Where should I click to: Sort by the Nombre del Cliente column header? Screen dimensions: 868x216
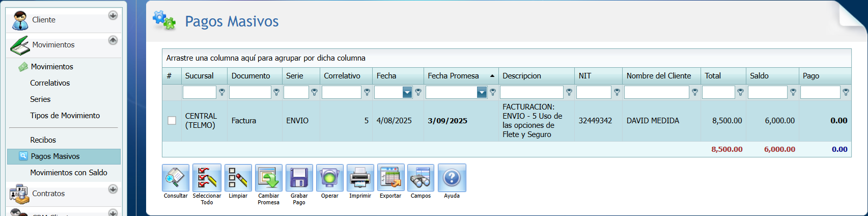(658, 76)
